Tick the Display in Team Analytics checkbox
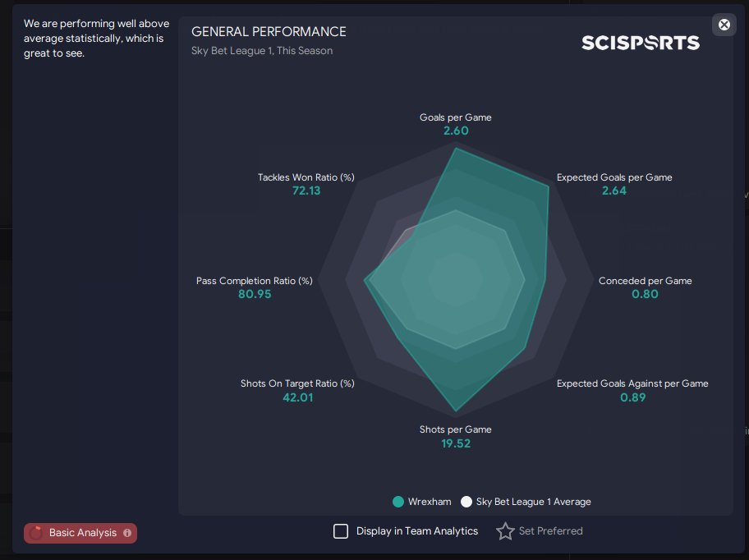The height and width of the screenshot is (560, 749). click(x=341, y=531)
